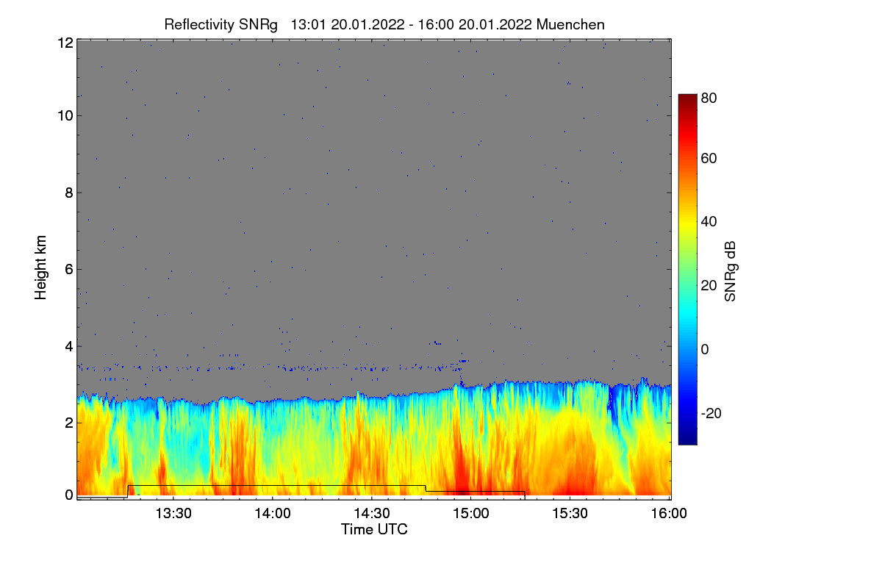The height and width of the screenshot is (588, 882).
Task: Click the '16:00' time axis tick label
Action: [x=670, y=514]
